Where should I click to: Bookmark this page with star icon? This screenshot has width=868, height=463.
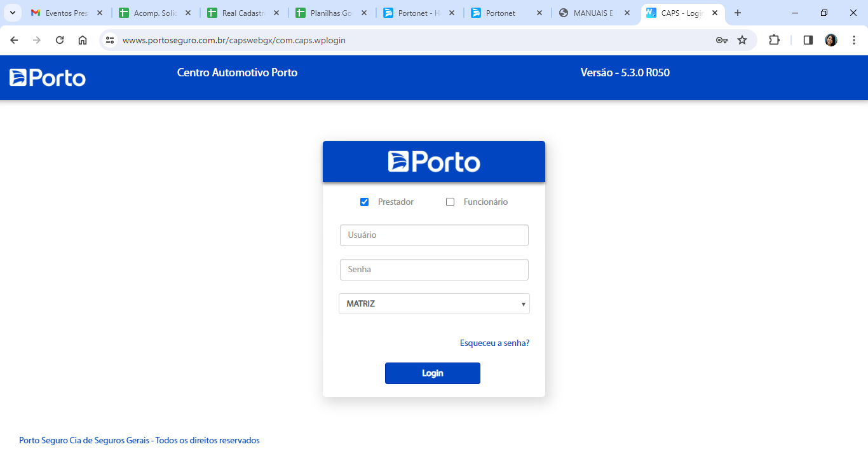742,40
